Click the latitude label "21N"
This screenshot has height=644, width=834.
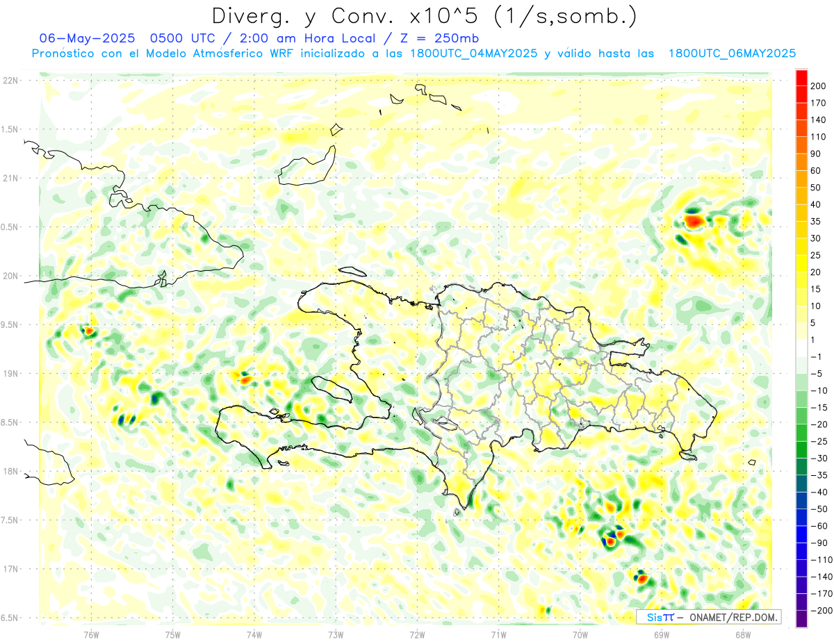[x=10, y=178]
